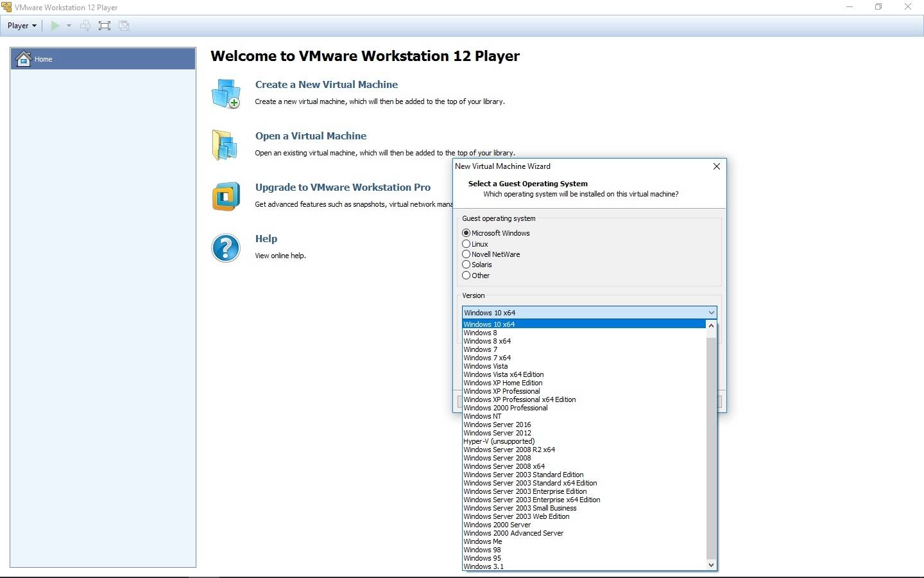Choose Windows 10 x64 in the list
This screenshot has height=578, width=924.
(584, 324)
